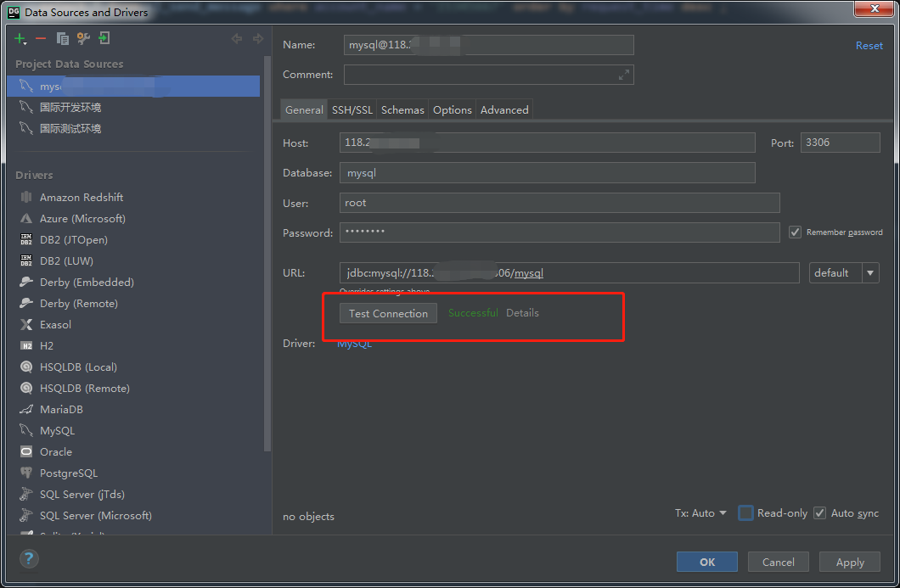
Task: Select the 国际开发环境 data source
Action: point(70,107)
